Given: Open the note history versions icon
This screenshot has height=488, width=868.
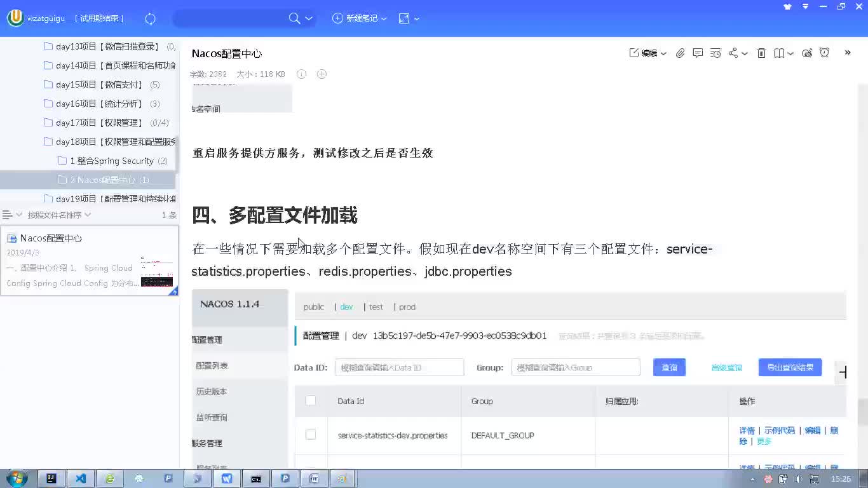Looking at the screenshot, I should click(x=715, y=53).
